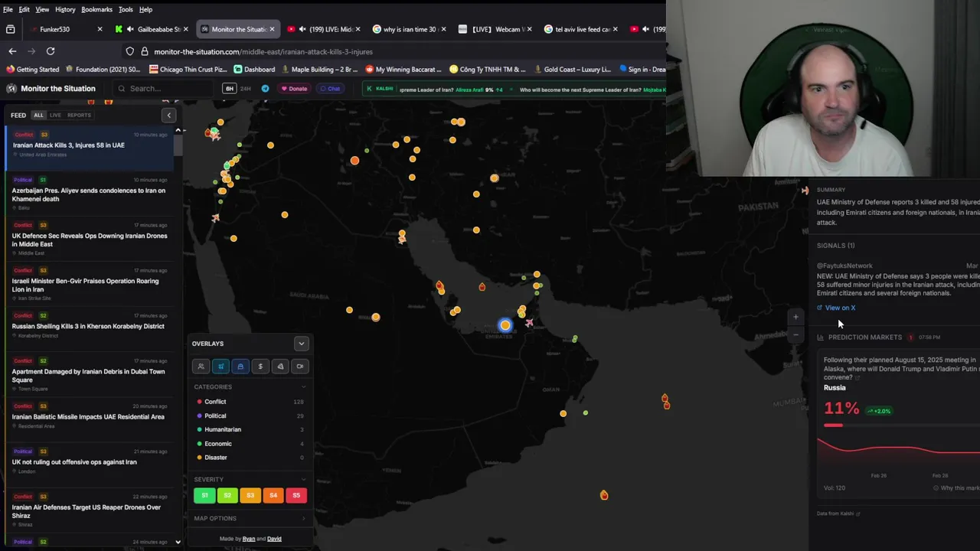Open the Bookmarks menu
The height and width of the screenshot is (551, 980).
(96, 9)
